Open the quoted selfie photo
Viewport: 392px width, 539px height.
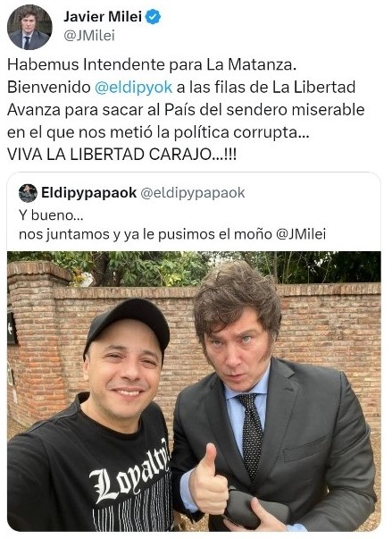pyautogui.click(x=194, y=392)
